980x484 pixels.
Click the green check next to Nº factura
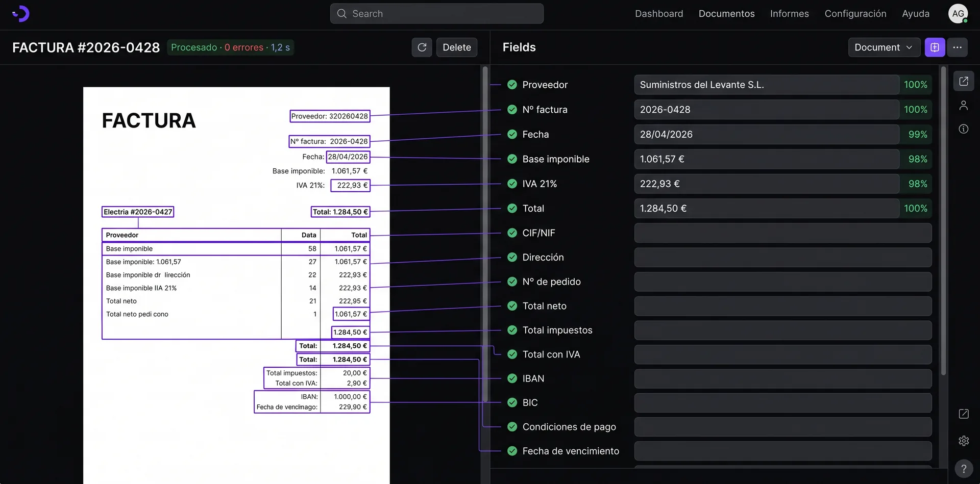(x=512, y=110)
